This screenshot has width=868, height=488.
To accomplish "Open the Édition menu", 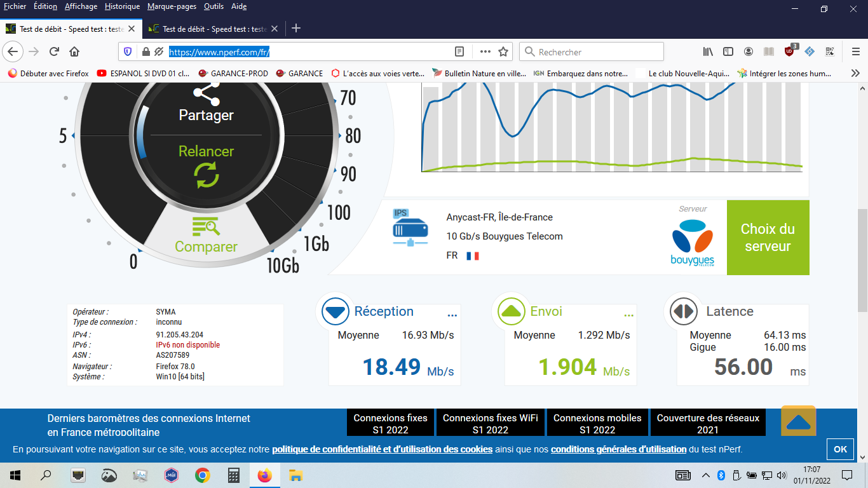I will [45, 6].
